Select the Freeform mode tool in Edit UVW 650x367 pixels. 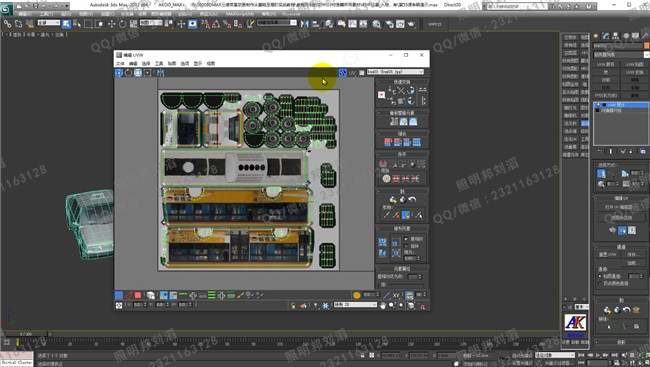tap(147, 73)
